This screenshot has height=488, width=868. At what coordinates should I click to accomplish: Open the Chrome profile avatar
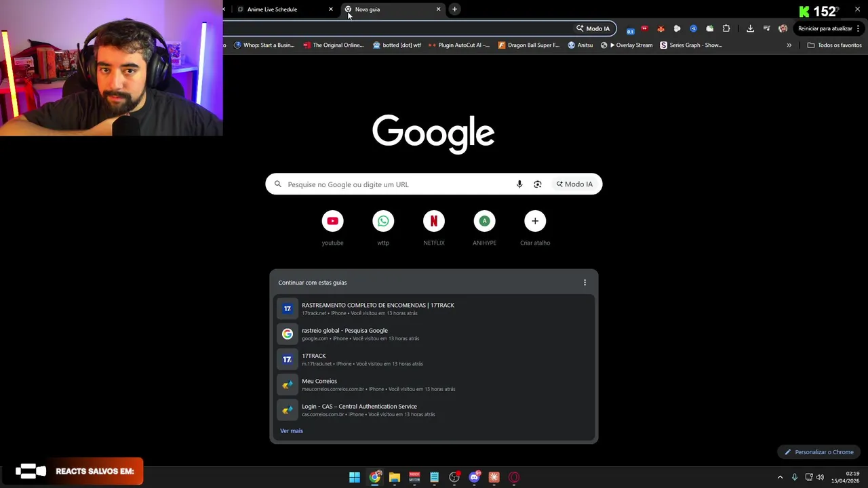point(783,28)
